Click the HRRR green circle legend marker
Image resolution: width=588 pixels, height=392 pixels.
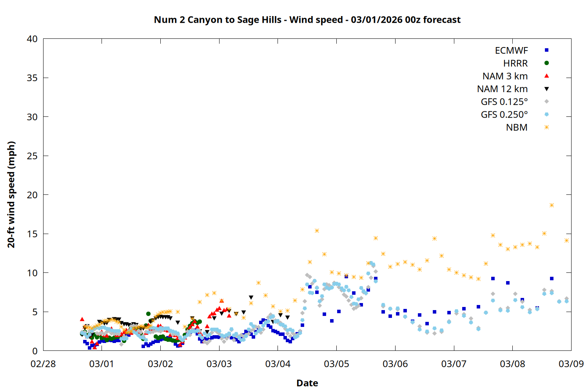tap(546, 63)
